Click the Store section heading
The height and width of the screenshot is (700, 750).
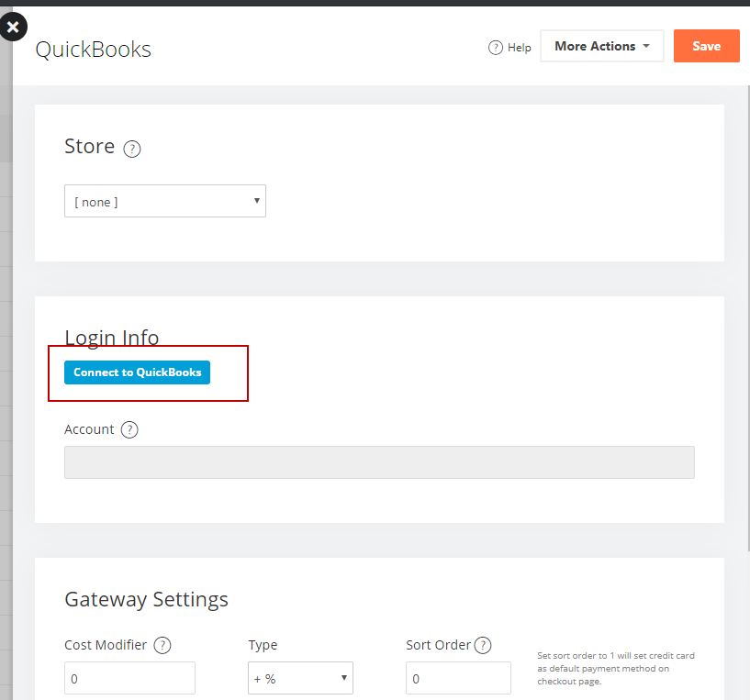coord(89,146)
